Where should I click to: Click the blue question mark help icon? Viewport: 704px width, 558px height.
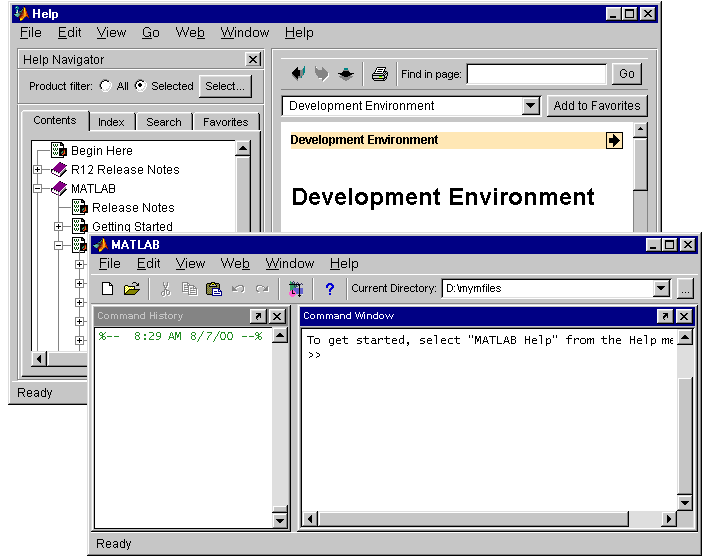click(329, 289)
